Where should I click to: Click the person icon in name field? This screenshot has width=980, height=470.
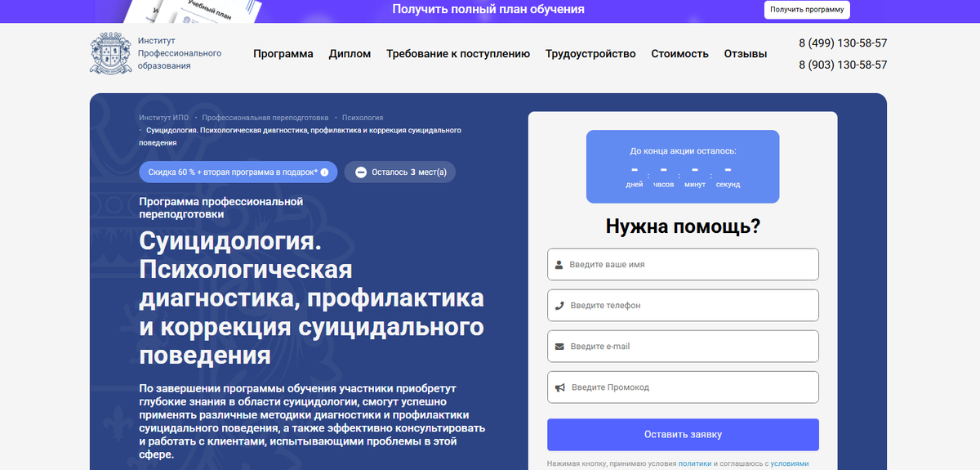(x=559, y=265)
